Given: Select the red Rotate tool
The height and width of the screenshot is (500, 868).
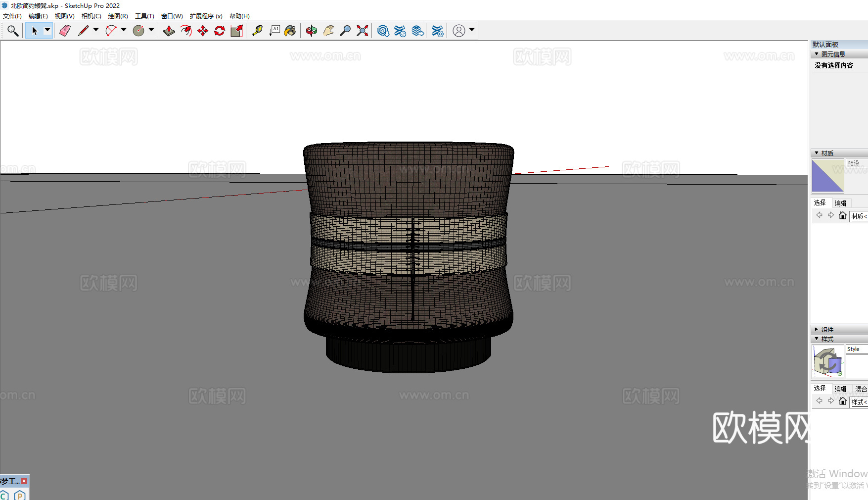Looking at the screenshot, I should 220,31.
